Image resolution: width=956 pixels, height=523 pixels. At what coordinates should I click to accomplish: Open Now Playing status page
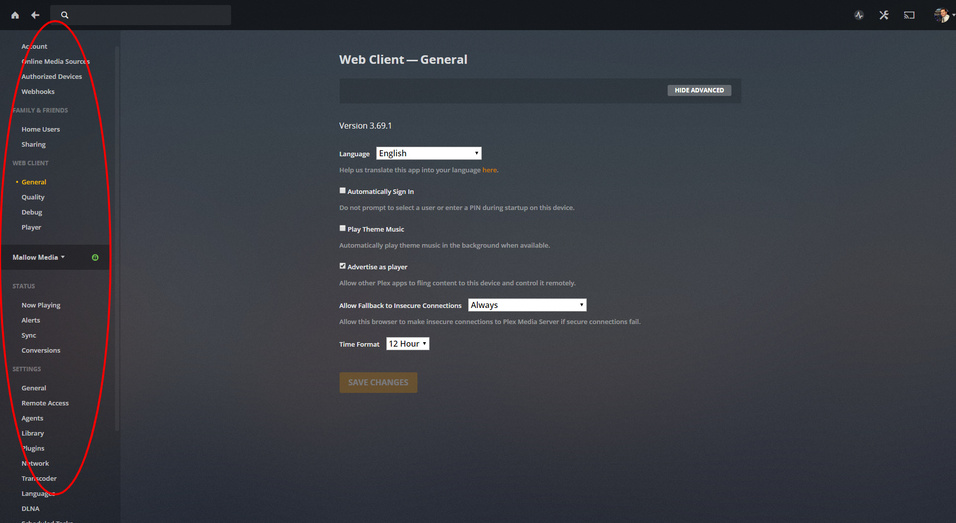(x=41, y=305)
